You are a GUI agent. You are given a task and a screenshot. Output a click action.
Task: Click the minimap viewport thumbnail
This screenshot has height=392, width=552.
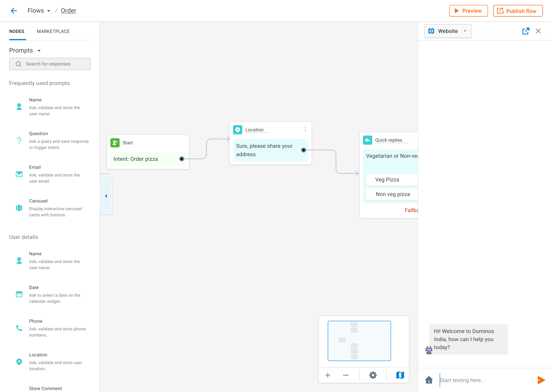click(x=359, y=341)
